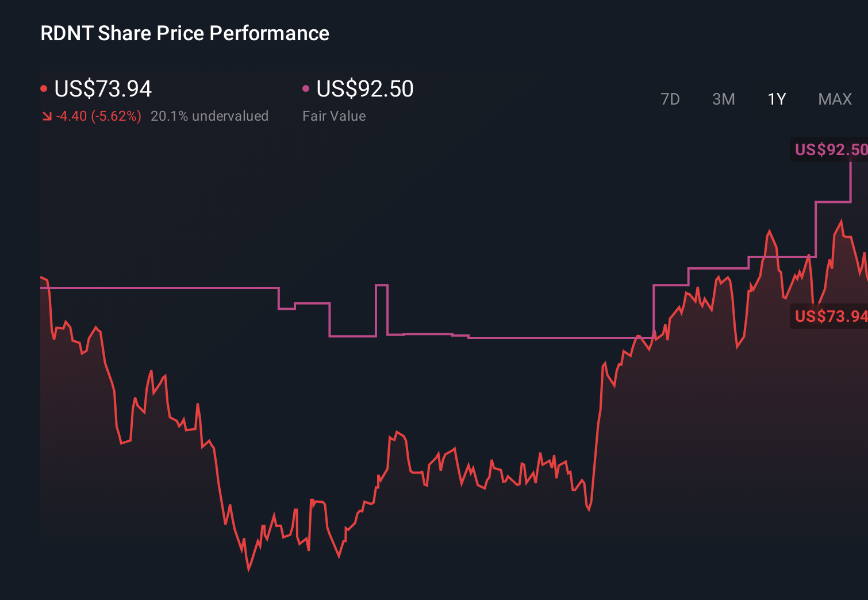Click the red downward trend arrow icon
The height and width of the screenshot is (600, 868).
47,116
